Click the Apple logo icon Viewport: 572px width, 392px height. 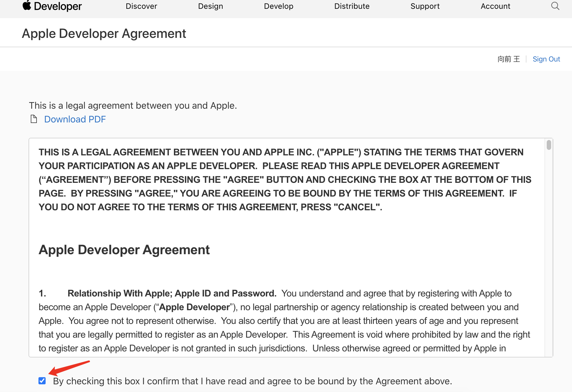(27, 5)
